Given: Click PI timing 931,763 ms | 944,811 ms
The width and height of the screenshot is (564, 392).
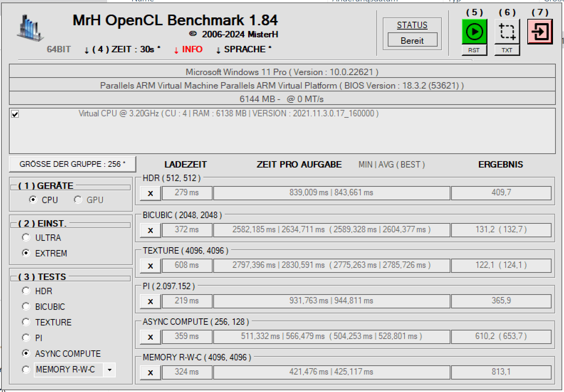Looking at the screenshot, I should [x=331, y=301].
